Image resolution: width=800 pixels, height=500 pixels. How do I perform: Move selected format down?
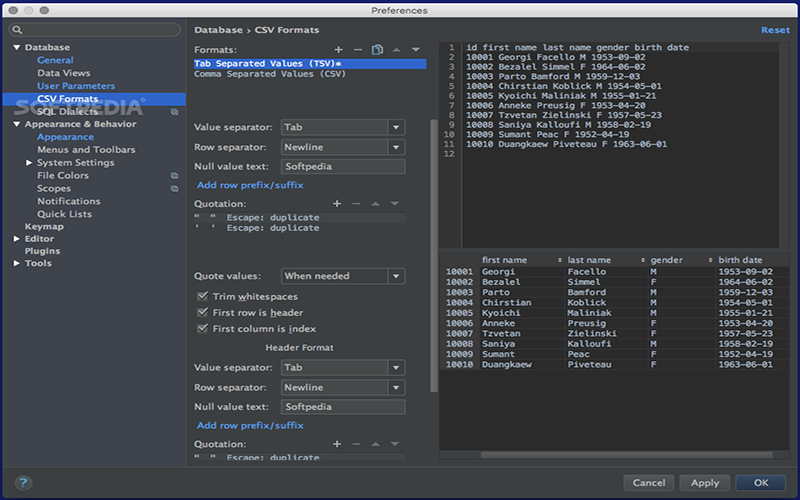[416, 49]
